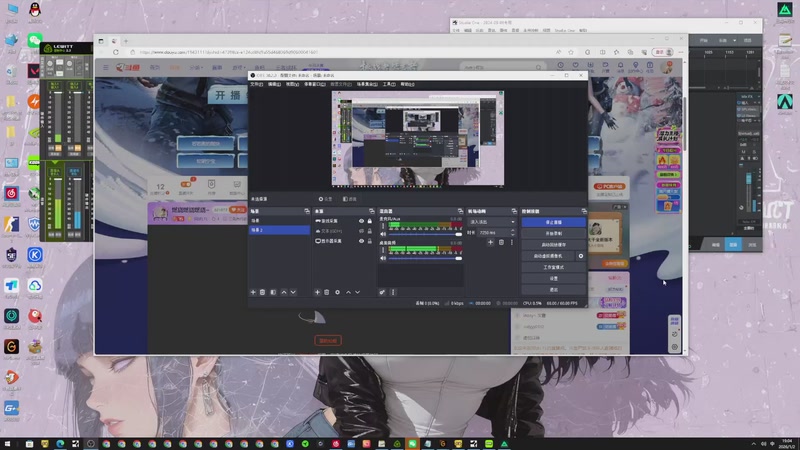The image size is (800, 450).
Task: Open virtual camera settings gear icon
Action: 581,256
